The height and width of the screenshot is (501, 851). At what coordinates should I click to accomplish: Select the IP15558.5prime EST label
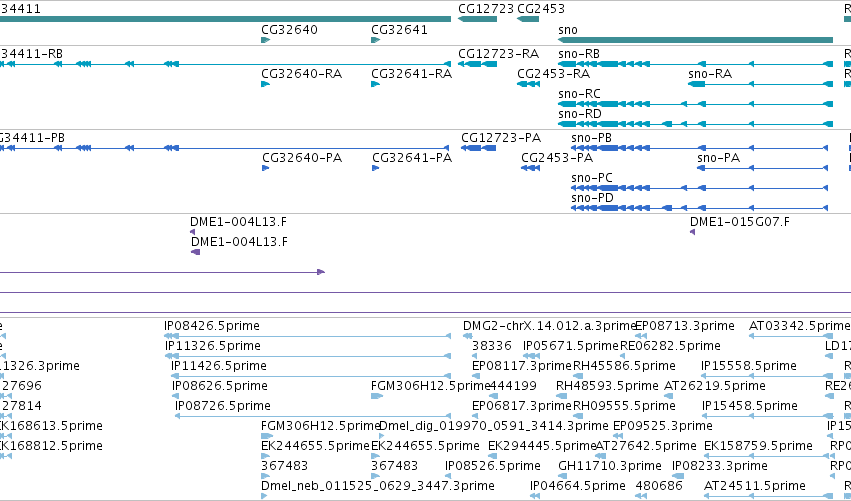pyautogui.click(x=749, y=366)
